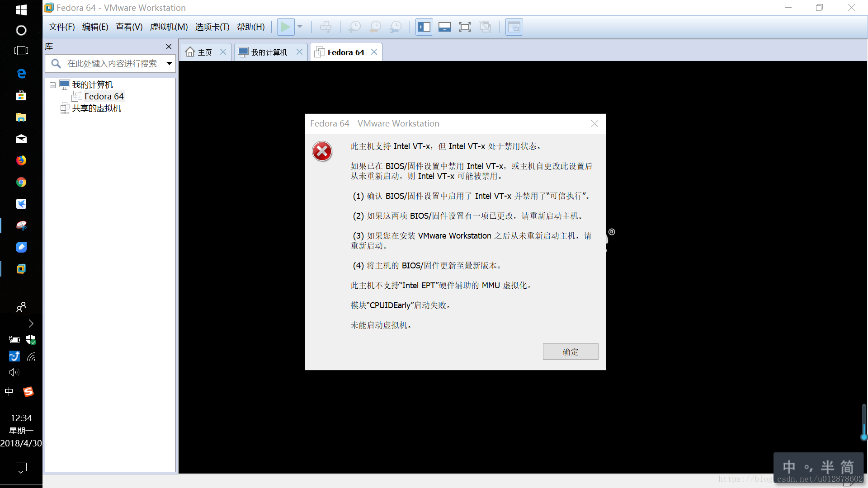Viewport: 868px width, 488px height.
Task: Open Microsoft Store from the taskbar
Action: click(x=21, y=95)
